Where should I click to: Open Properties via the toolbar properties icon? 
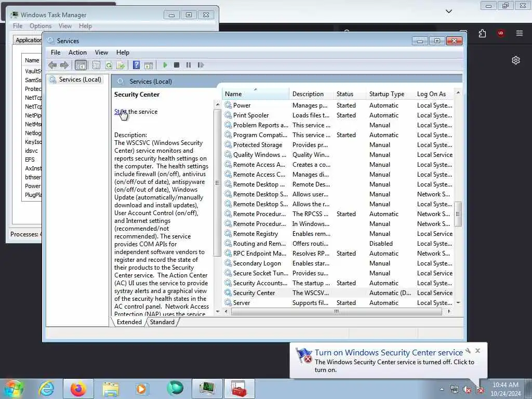coord(96,65)
